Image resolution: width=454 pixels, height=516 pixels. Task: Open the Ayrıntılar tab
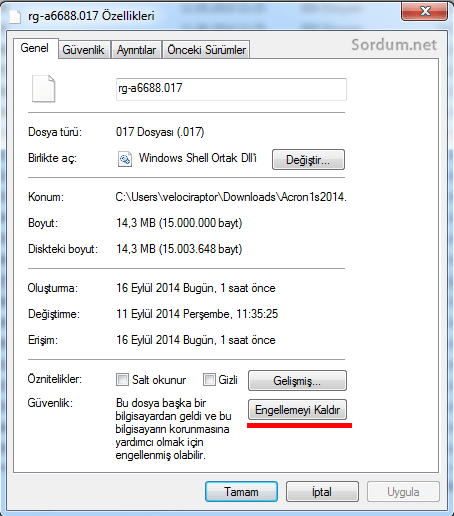[x=136, y=50]
